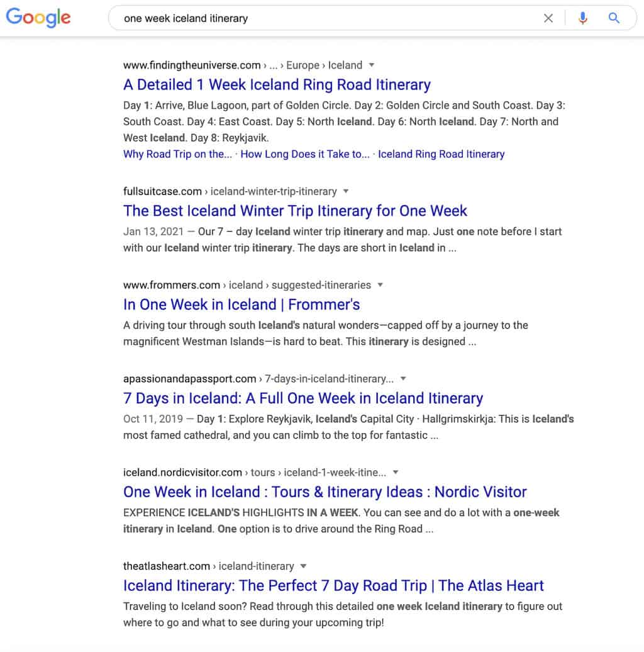
Task: Expand dropdown arrow beside findingtheuniverse.com result
Action: coord(372,65)
